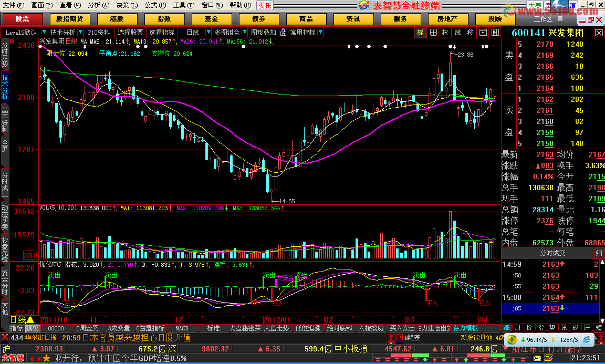Select the 基金 category tab
Viewport: 605px width, 364px height.
tap(211, 18)
